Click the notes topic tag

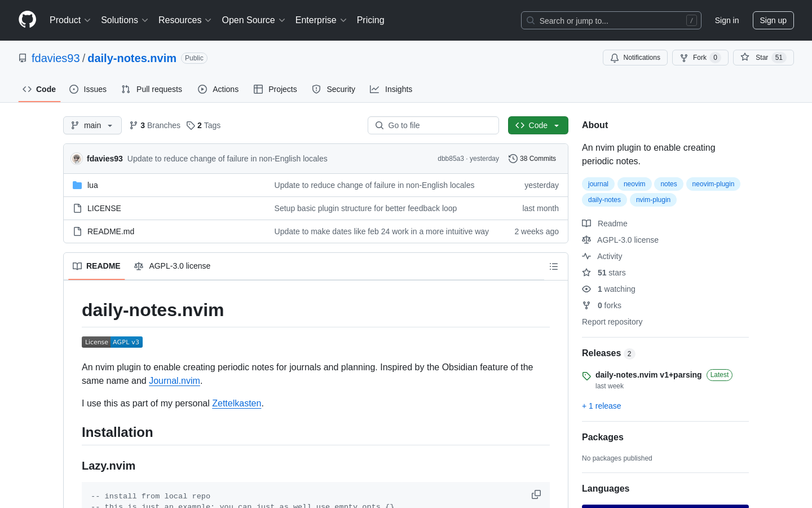[x=668, y=184]
